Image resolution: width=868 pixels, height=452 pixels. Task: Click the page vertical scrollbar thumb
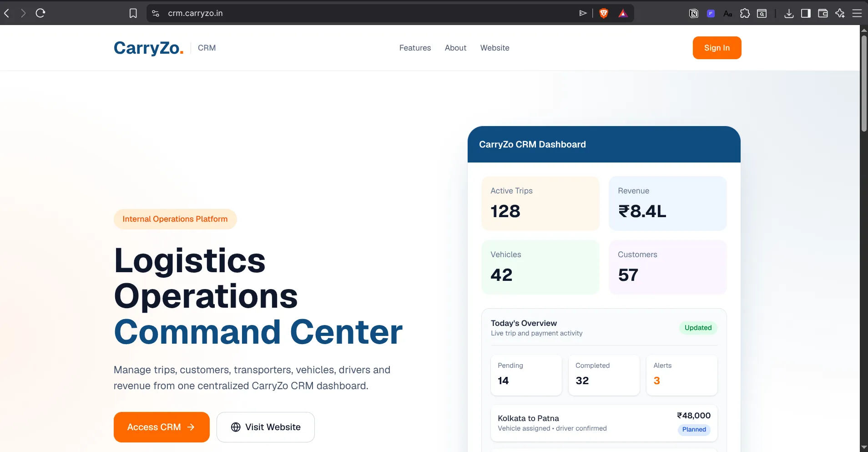(x=864, y=83)
